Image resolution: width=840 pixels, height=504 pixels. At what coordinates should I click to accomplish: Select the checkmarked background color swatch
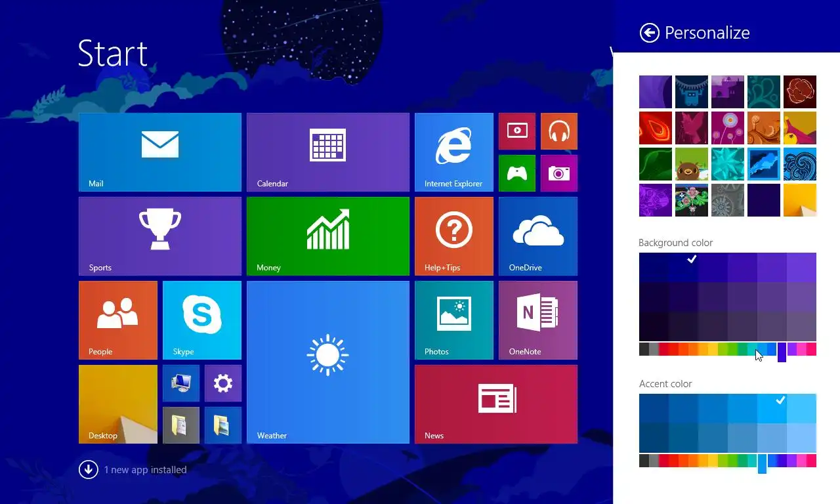pyautogui.click(x=683, y=267)
